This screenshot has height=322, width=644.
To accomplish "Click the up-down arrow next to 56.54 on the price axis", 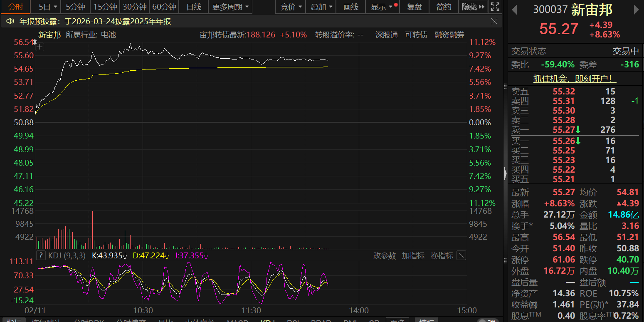I will pos(35,42).
